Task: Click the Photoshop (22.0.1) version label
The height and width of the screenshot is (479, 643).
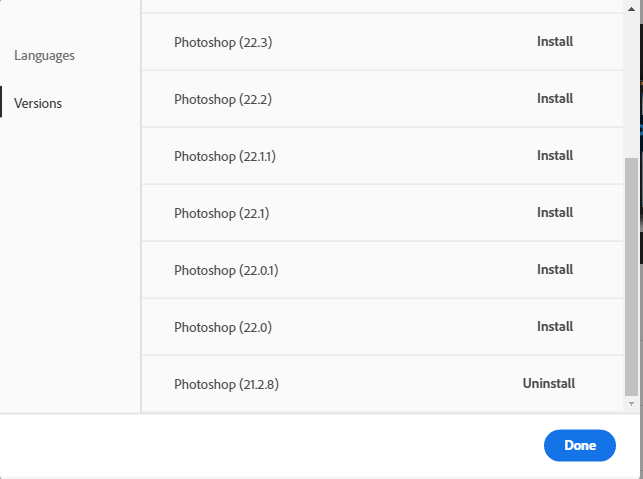Action: (x=225, y=270)
